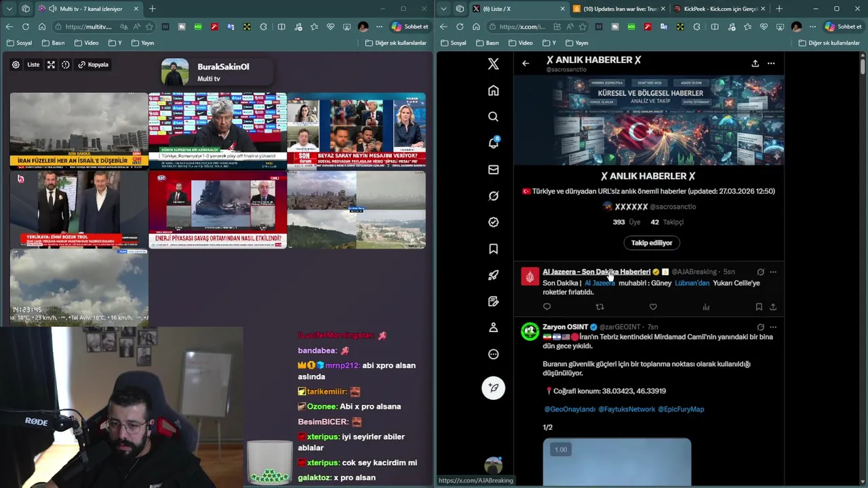Screen dimensions: 868x488
Task: Open X Home from the sidebar
Action: (x=493, y=91)
